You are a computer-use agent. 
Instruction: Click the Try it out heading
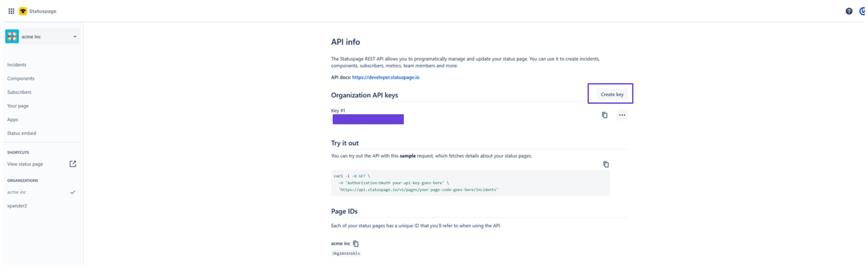pyautogui.click(x=345, y=143)
